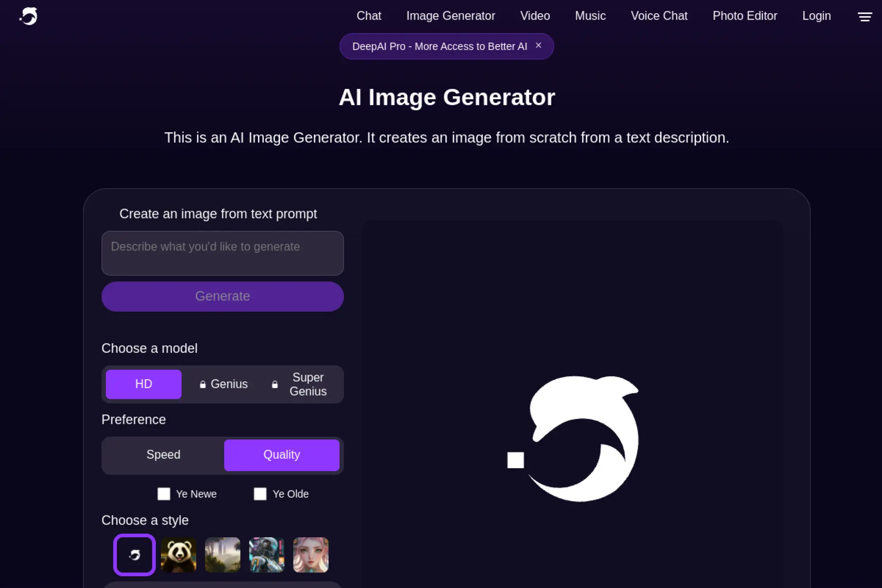Viewport: 882px width, 588px height.
Task: Click the prompt text input field
Action: pyautogui.click(x=223, y=253)
